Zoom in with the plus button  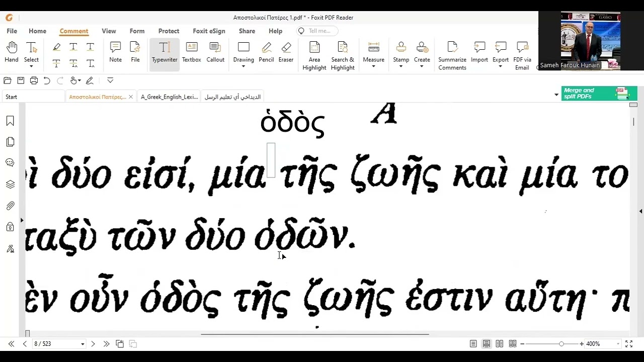point(582,344)
